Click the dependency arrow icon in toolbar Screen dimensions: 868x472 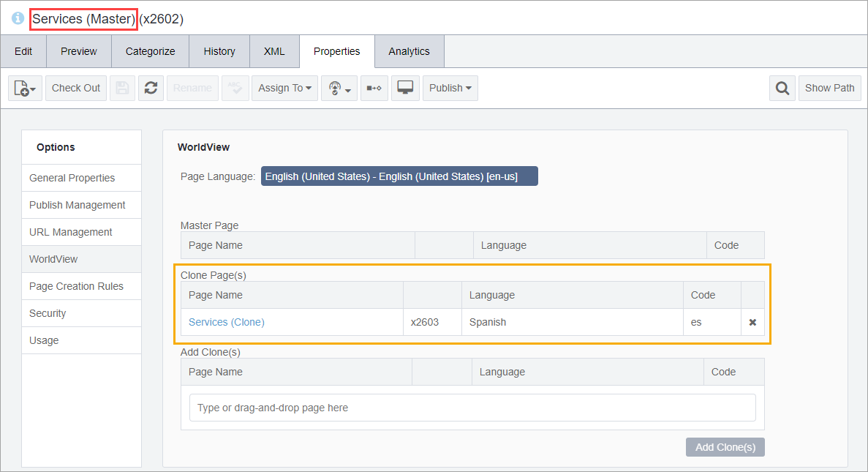(x=374, y=88)
